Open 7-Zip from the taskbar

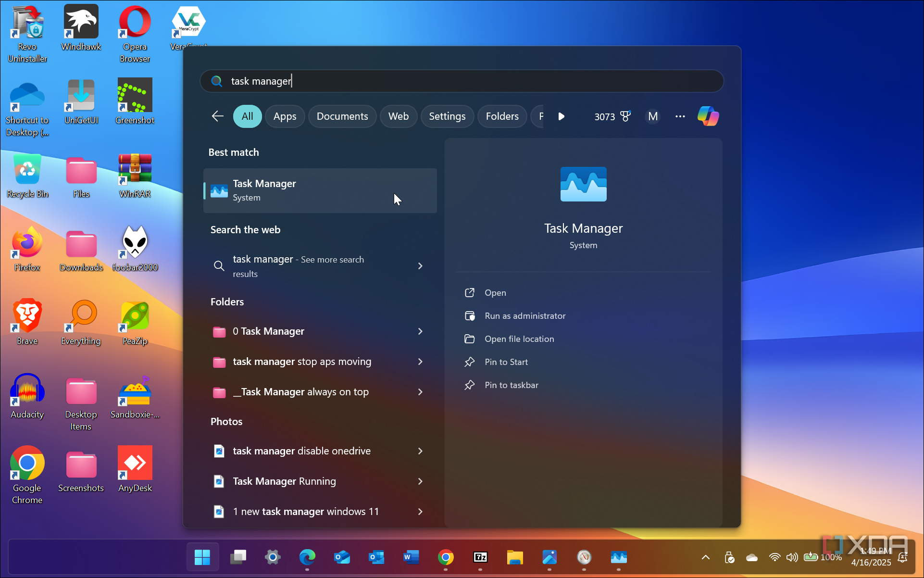pyautogui.click(x=480, y=557)
